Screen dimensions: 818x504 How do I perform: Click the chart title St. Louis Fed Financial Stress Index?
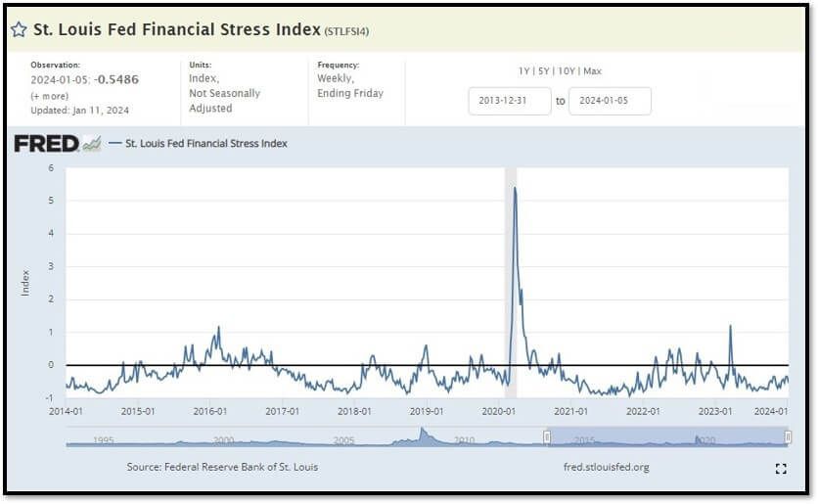point(177,29)
